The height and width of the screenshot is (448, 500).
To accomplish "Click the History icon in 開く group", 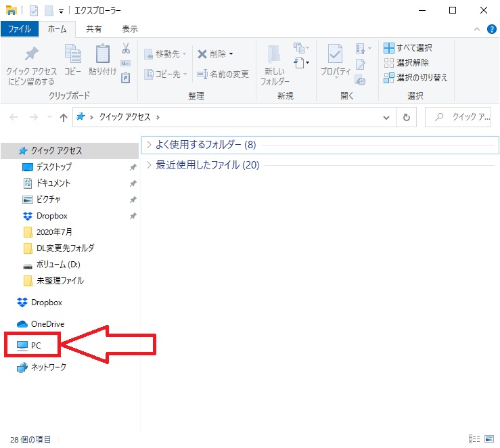I will [x=361, y=81].
